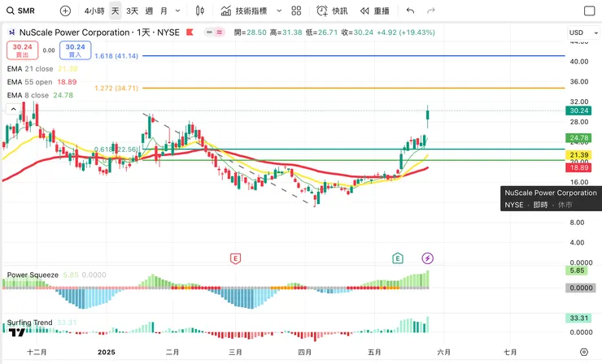Select the 1.618 (41.14) Fibonacci level label
602x364 pixels.
coord(116,56)
